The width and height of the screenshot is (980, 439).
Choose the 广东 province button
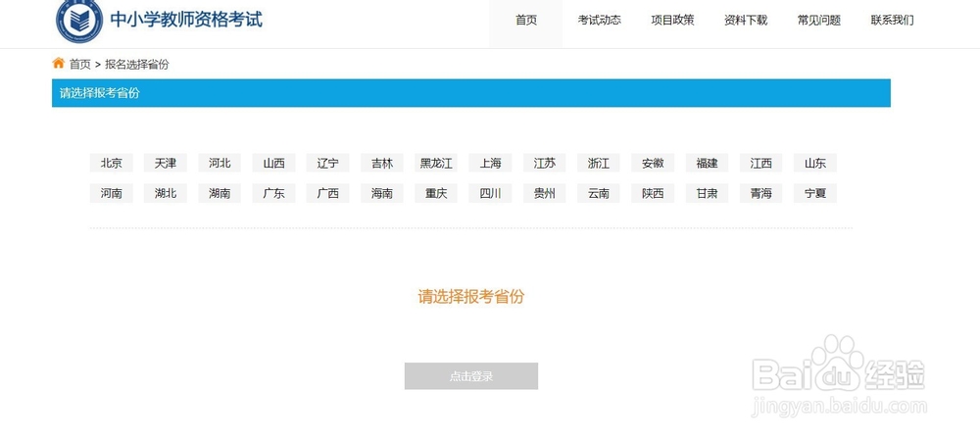(273, 193)
